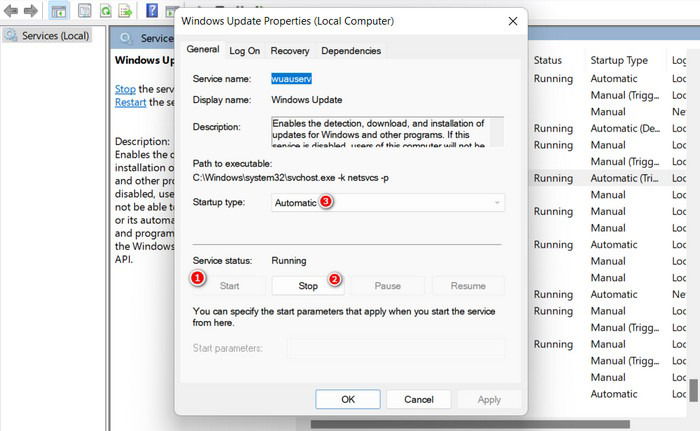
Task: Toggle the Show/Hide Console Tree icon
Action: tap(58, 11)
